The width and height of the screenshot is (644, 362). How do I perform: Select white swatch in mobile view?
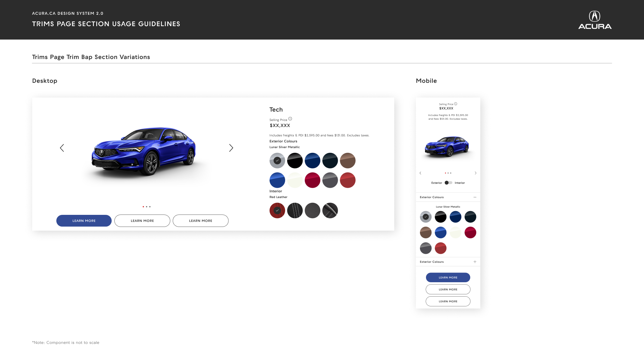click(455, 233)
